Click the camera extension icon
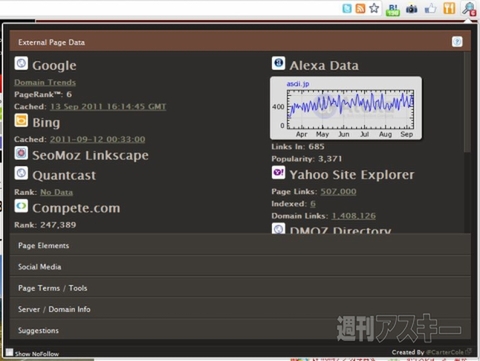Viewport: 480px width, 361px height. pos(412,9)
